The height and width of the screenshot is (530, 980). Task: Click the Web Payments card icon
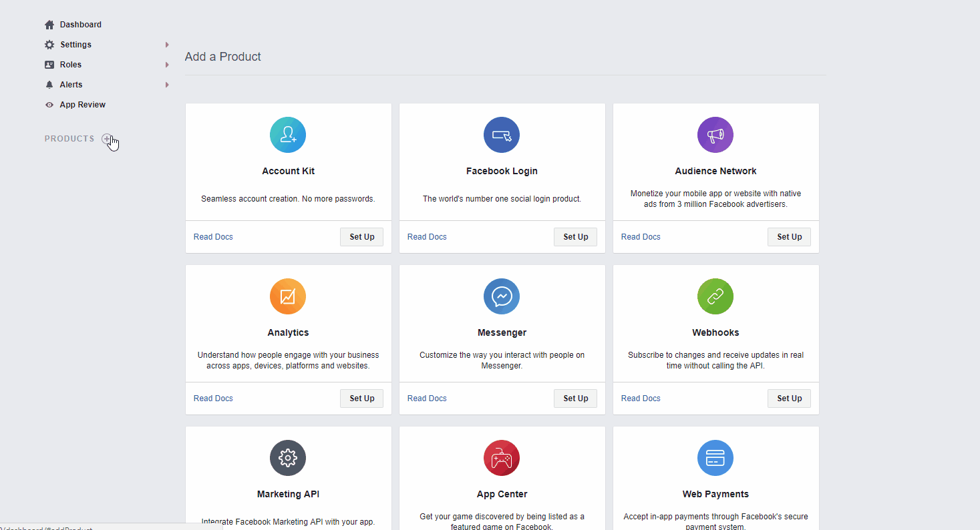click(715, 458)
